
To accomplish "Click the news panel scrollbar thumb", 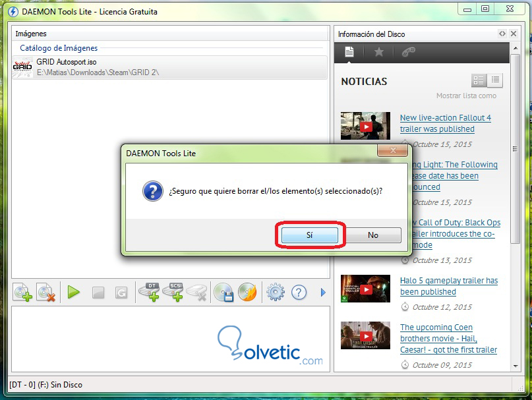I will [x=516, y=149].
